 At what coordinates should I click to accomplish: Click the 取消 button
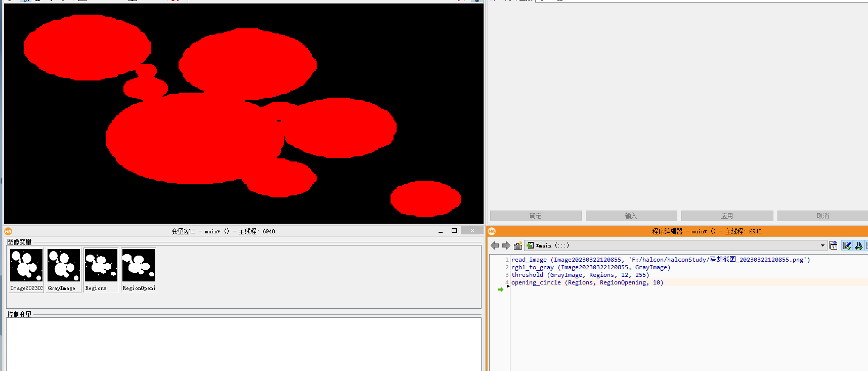click(822, 216)
